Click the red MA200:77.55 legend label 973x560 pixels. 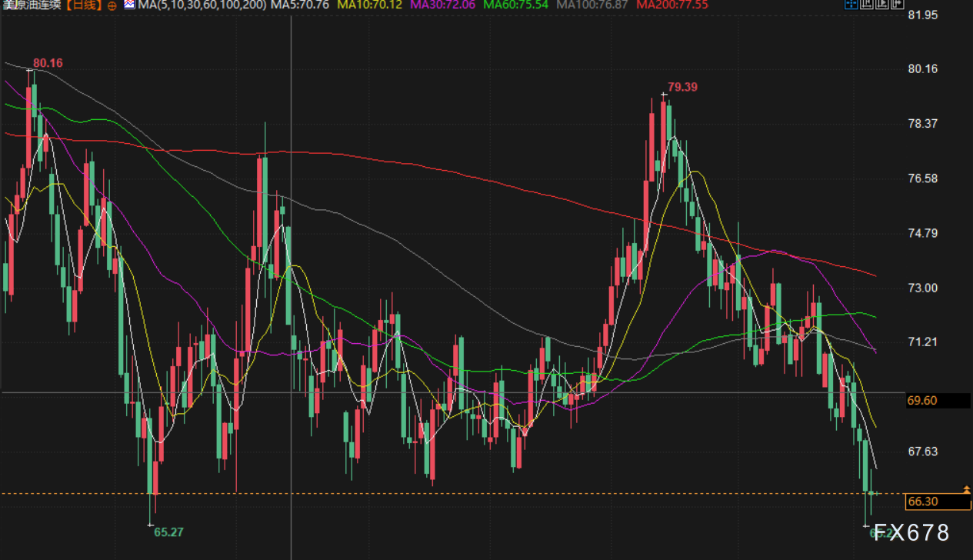click(x=673, y=6)
